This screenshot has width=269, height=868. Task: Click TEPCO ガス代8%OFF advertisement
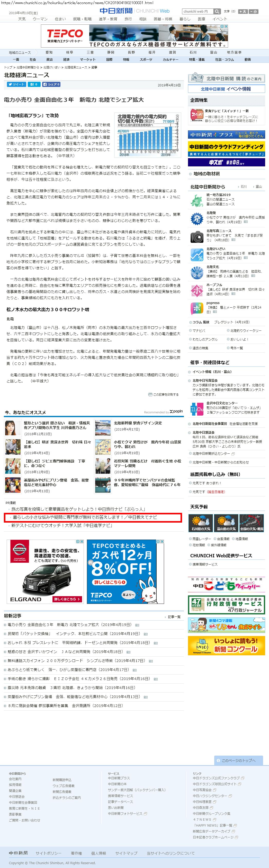click(x=125, y=571)
